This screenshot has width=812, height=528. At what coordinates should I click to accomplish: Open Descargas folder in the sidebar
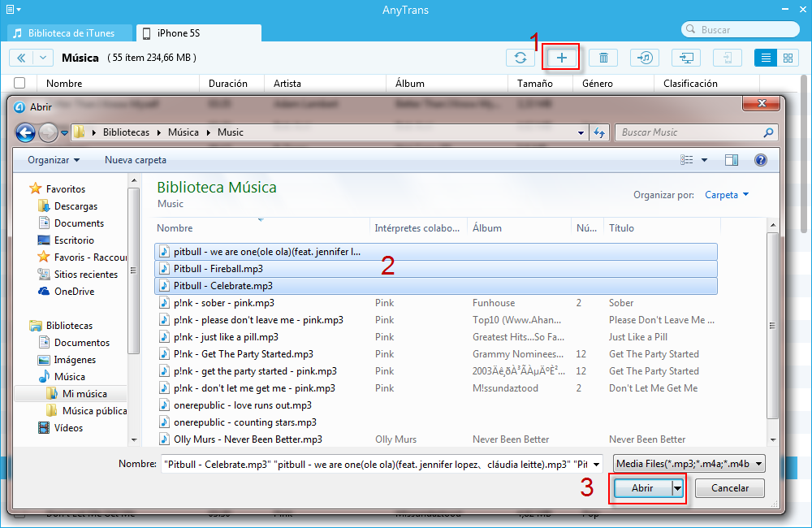click(x=76, y=206)
